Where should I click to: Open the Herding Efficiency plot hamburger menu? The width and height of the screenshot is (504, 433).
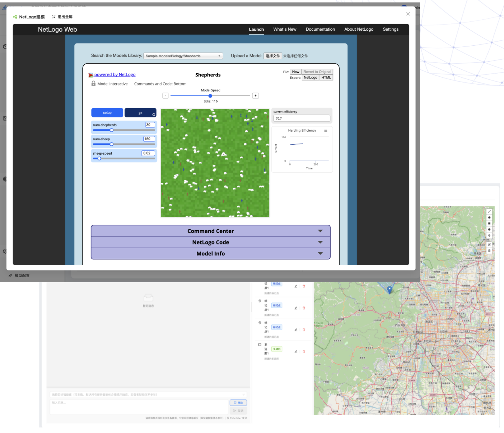326,131
